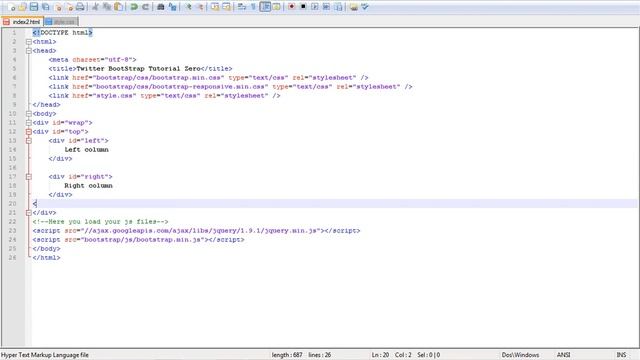Click ANSI encoding in status bar
640x360 pixels.
(x=564, y=355)
